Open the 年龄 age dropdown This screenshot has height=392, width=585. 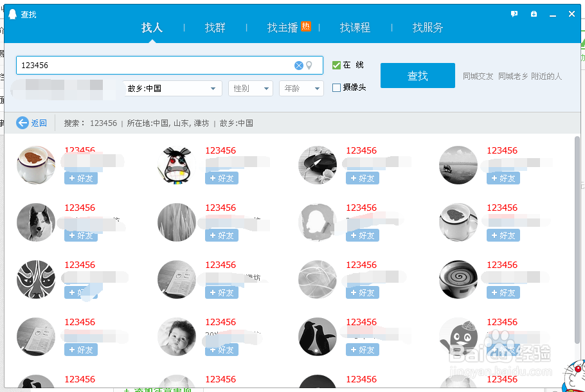pyautogui.click(x=300, y=88)
